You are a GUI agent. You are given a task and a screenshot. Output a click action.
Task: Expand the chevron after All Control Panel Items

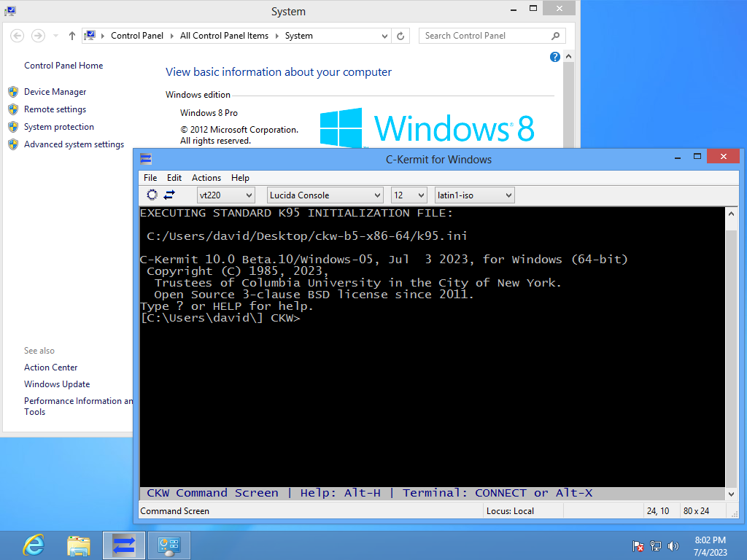point(276,36)
